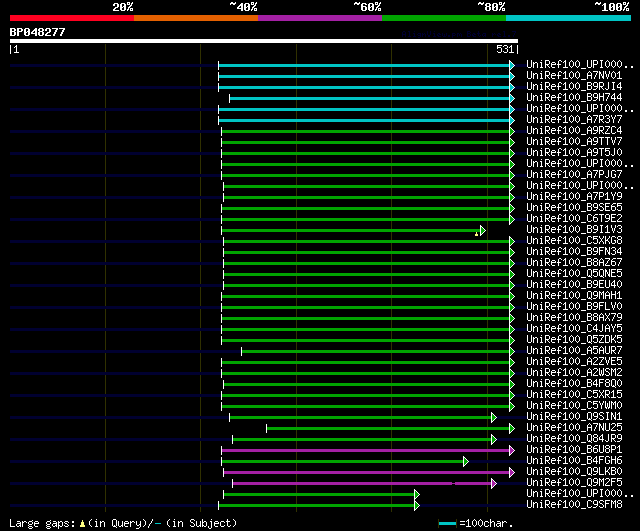Open hit UniRef100_B9RJI4
640x531 pixels.
click(574, 87)
